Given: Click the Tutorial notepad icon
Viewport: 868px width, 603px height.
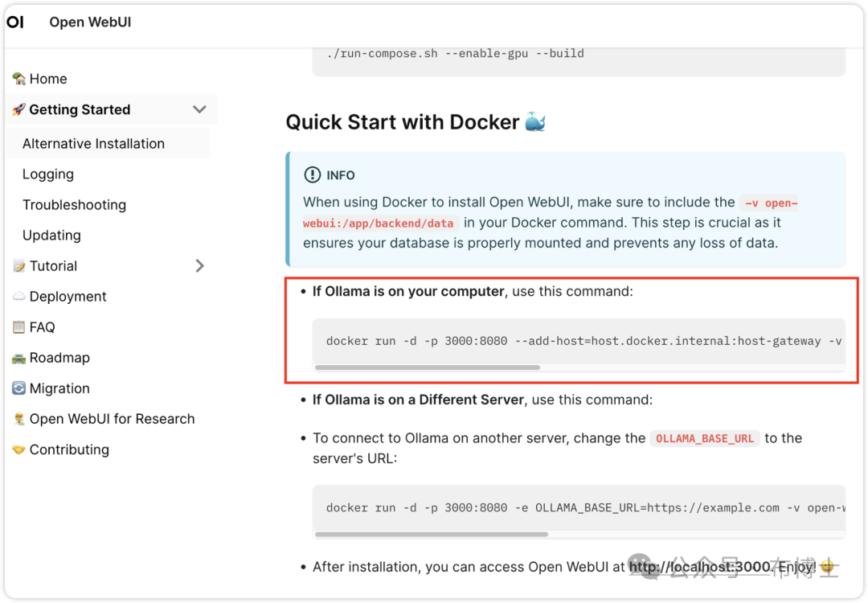Looking at the screenshot, I should (x=18, y=266).
